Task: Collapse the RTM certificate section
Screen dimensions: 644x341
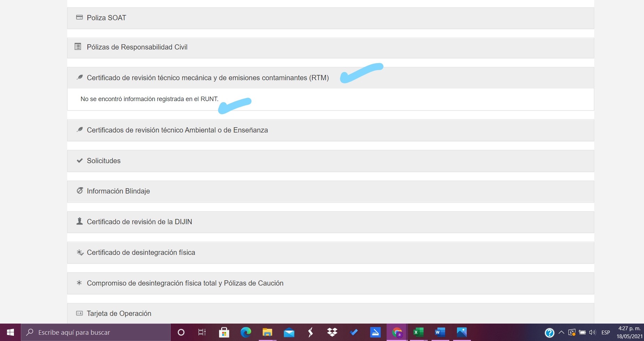Action: pos(208,78)
